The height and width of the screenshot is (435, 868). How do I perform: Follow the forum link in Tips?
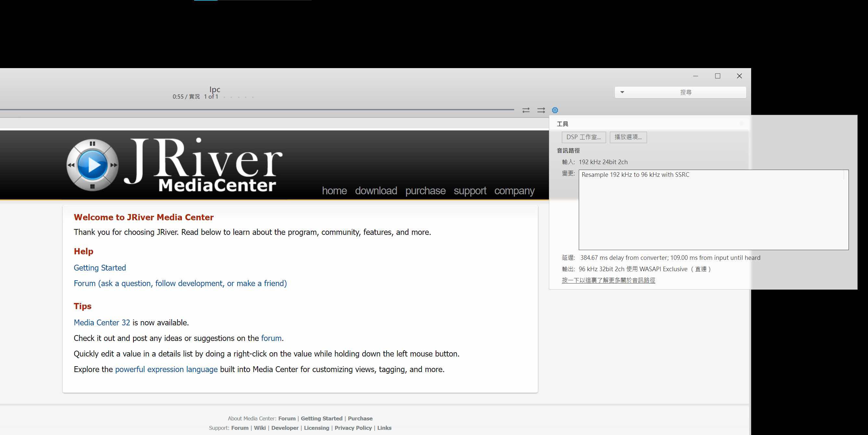point(271,338)
